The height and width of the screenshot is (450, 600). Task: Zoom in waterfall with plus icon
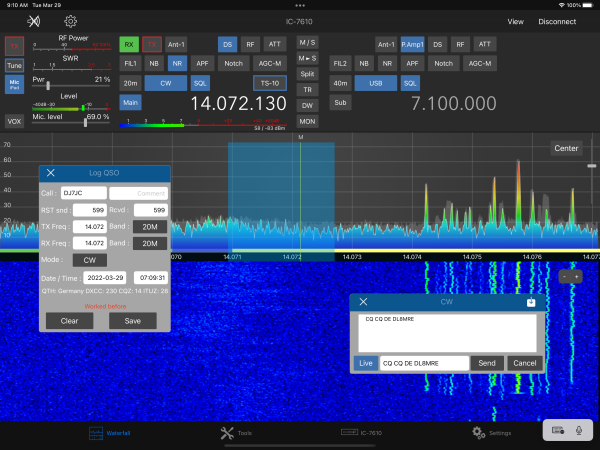(x=576, y=276)
